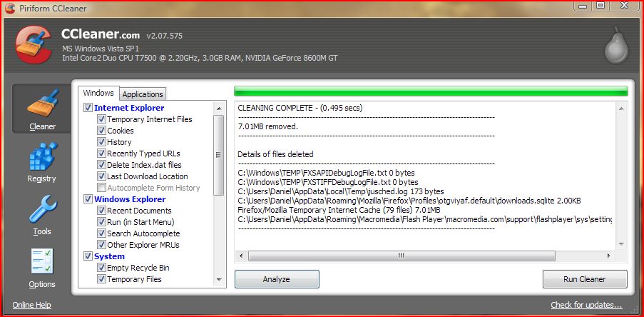Click the Macromedia Flash Player result line

[425, 219]
